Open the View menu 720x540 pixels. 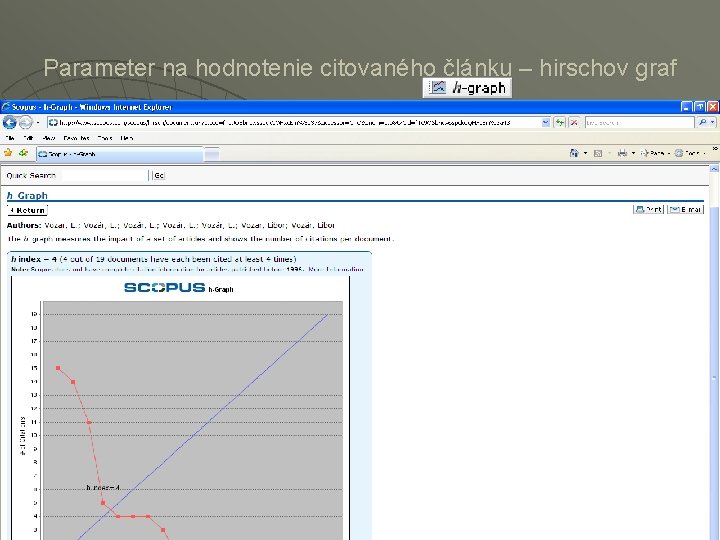(x=48, y=138)
